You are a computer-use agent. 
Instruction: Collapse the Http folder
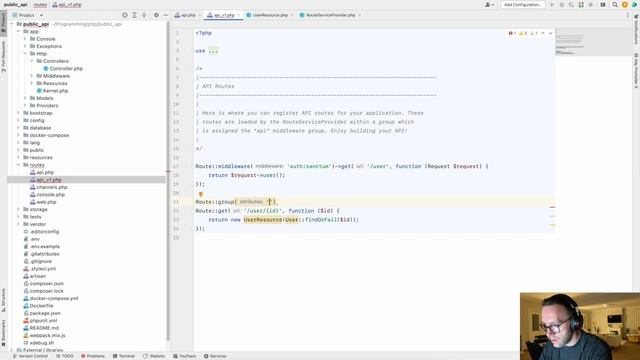[x=25, y=53]
